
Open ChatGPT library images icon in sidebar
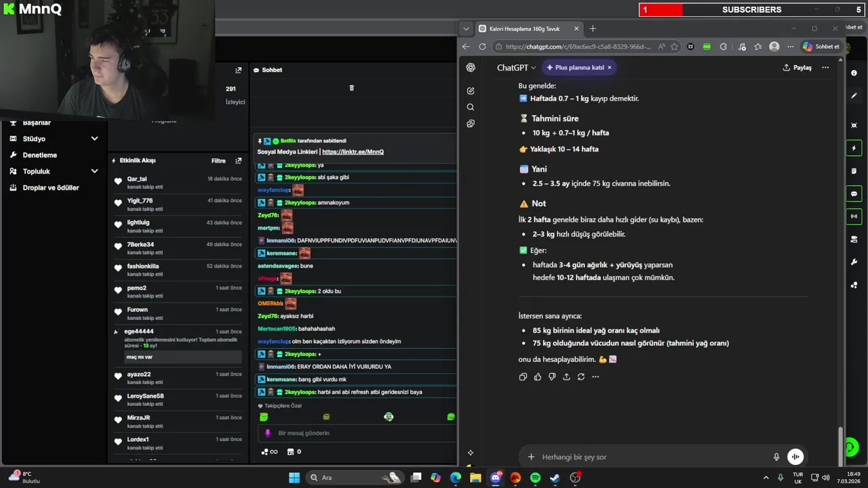click(x=471, y=123)
